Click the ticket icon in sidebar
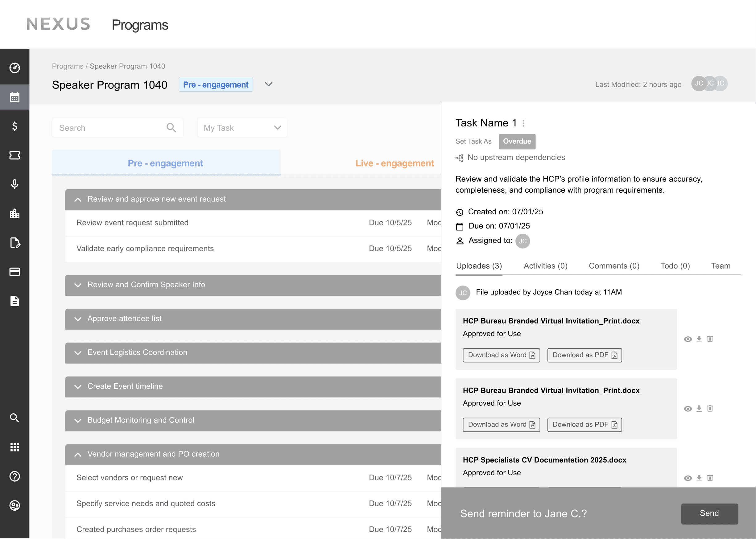 tap(14, 155)
